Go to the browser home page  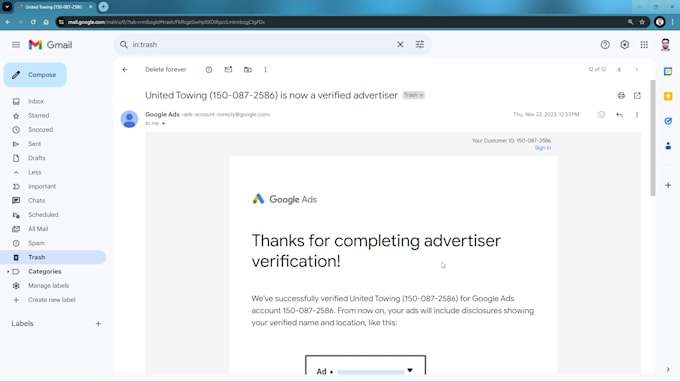pyautogui.click(x=46, y=22)
